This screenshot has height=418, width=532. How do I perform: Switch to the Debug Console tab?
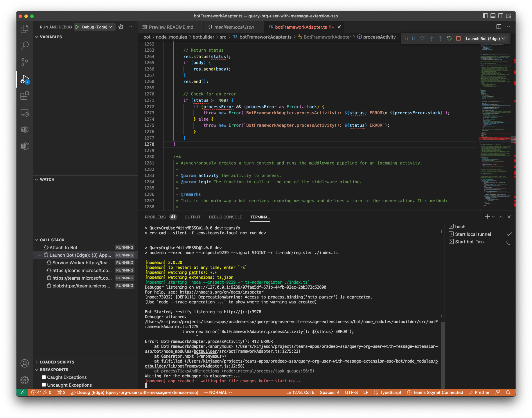click(x=225, y=217)
